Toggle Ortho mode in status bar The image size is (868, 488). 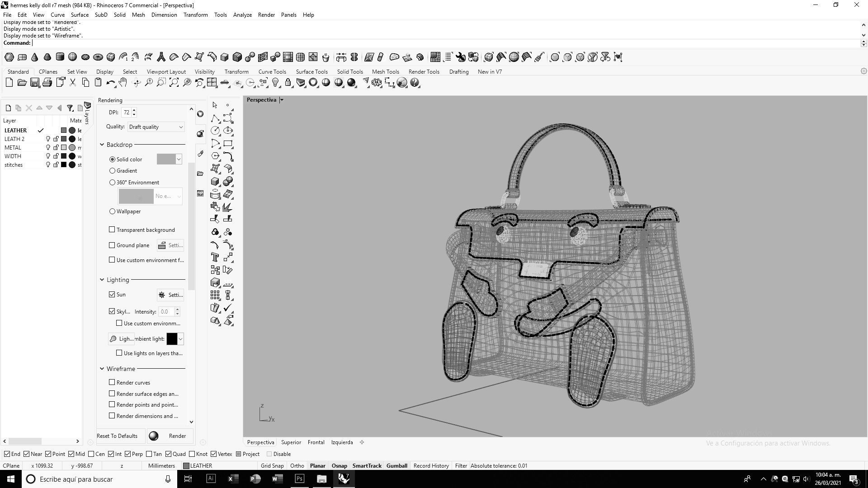[x=297, y=466]
